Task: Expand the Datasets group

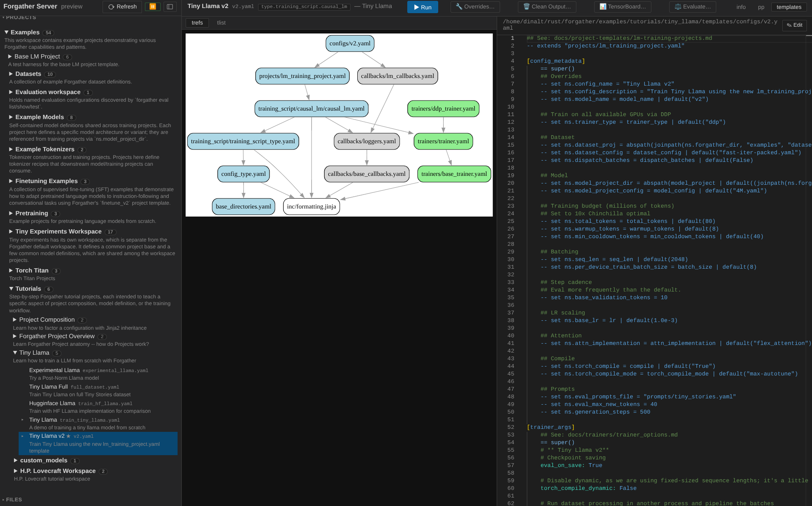Action: pyautogui.click(x=11, y=74)
